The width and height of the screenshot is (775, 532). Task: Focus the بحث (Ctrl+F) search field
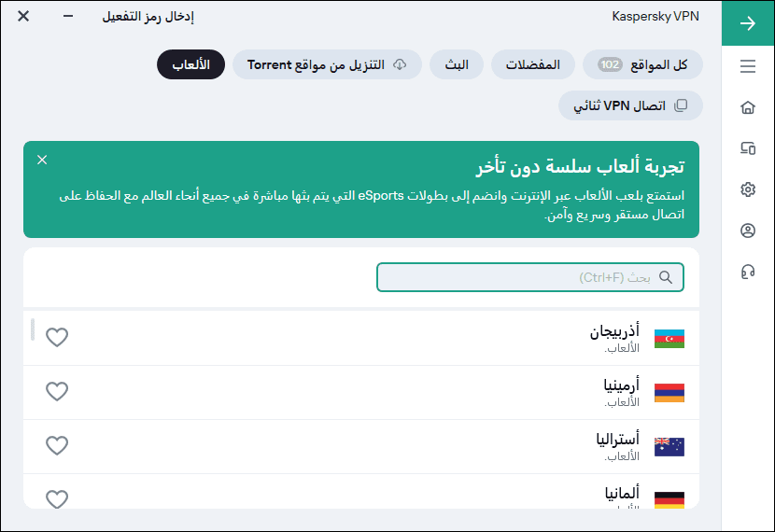[530, 277]
